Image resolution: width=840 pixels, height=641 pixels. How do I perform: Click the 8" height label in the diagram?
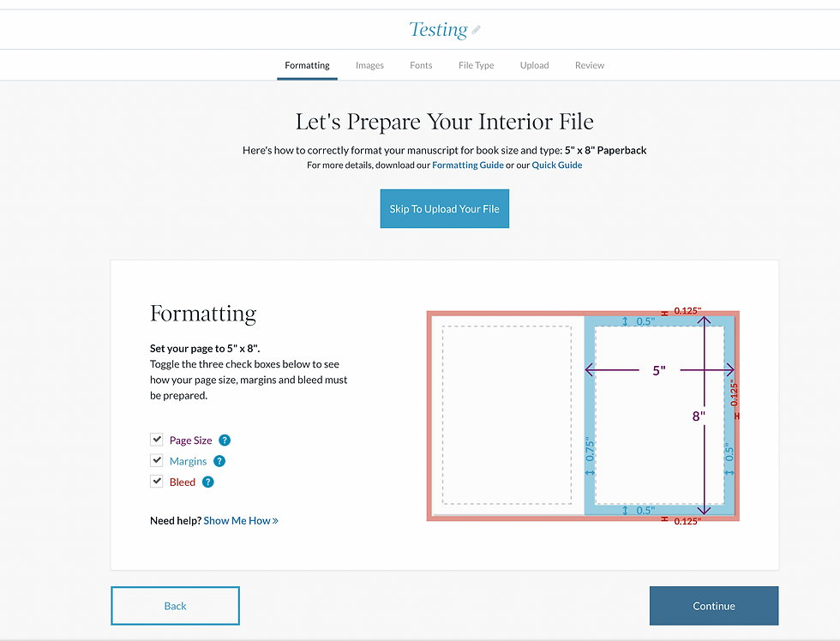pyautogui.click(x=699, y=416)
